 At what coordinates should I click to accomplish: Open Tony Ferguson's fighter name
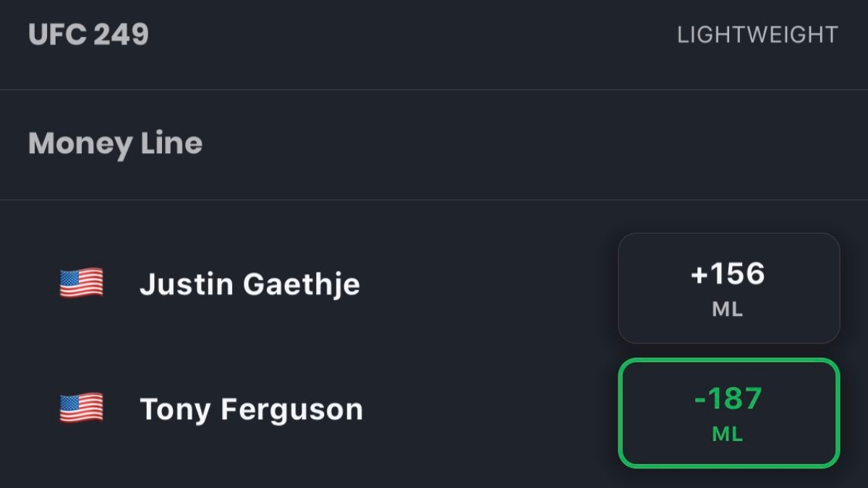251,409
